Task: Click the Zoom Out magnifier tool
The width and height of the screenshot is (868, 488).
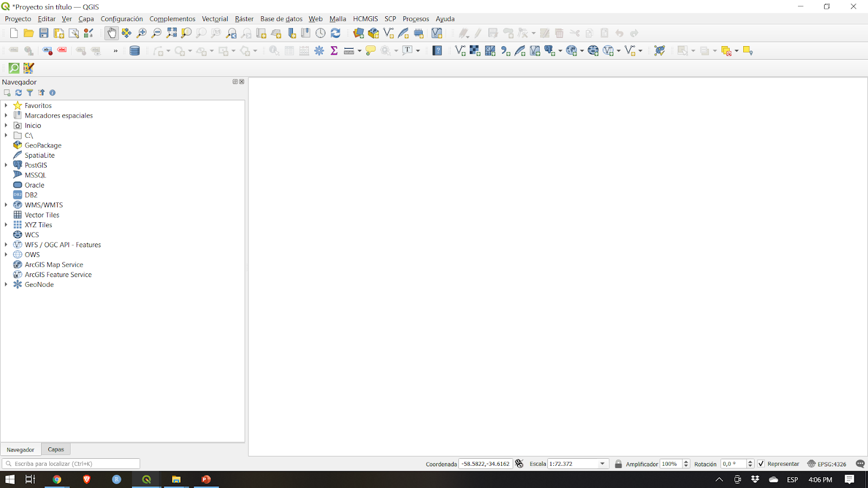Action: pos(157,33)
